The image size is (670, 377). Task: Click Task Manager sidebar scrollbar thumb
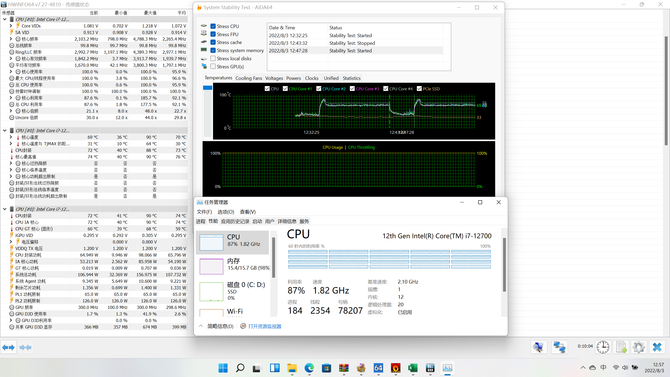[x=273, y=257]
